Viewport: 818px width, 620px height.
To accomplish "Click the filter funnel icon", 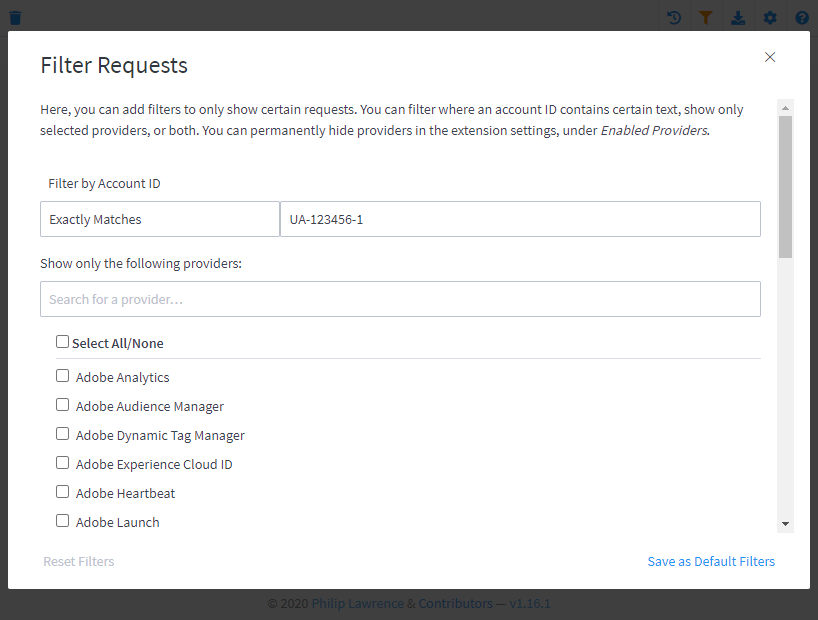I will tap(706, 18).
